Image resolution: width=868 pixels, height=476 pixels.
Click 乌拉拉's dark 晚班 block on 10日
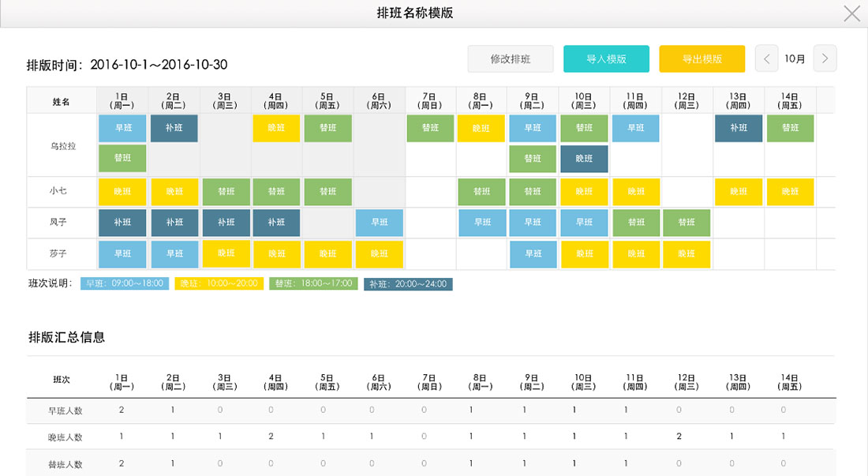tap(584, 158)
